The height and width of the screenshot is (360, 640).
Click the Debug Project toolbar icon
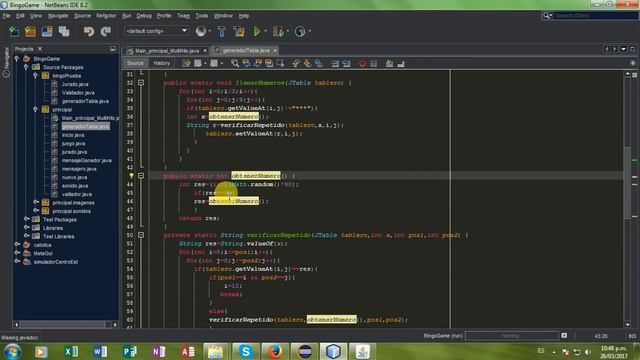click(x=278, y=31)
